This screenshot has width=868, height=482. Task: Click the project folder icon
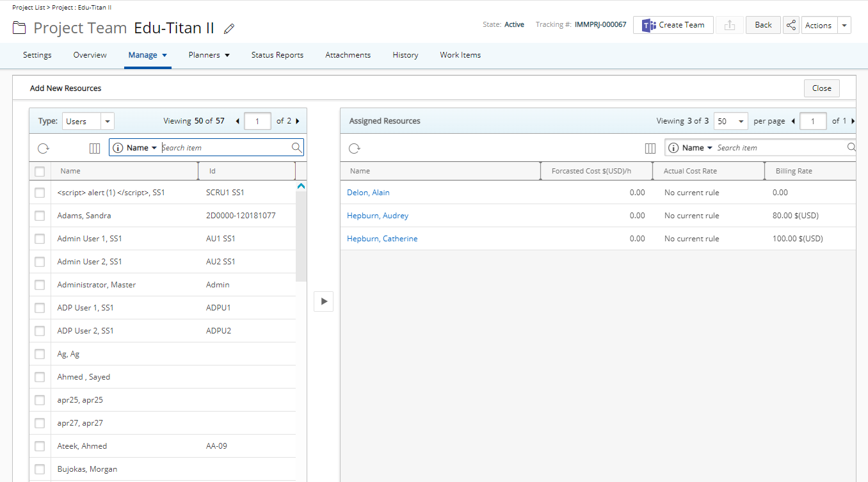(x=19, y=28)
